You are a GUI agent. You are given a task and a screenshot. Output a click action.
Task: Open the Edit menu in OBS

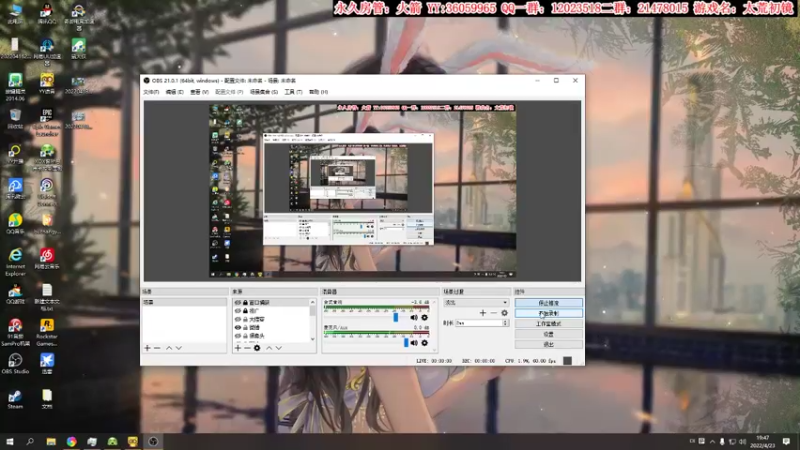click(x=174, y=92)
